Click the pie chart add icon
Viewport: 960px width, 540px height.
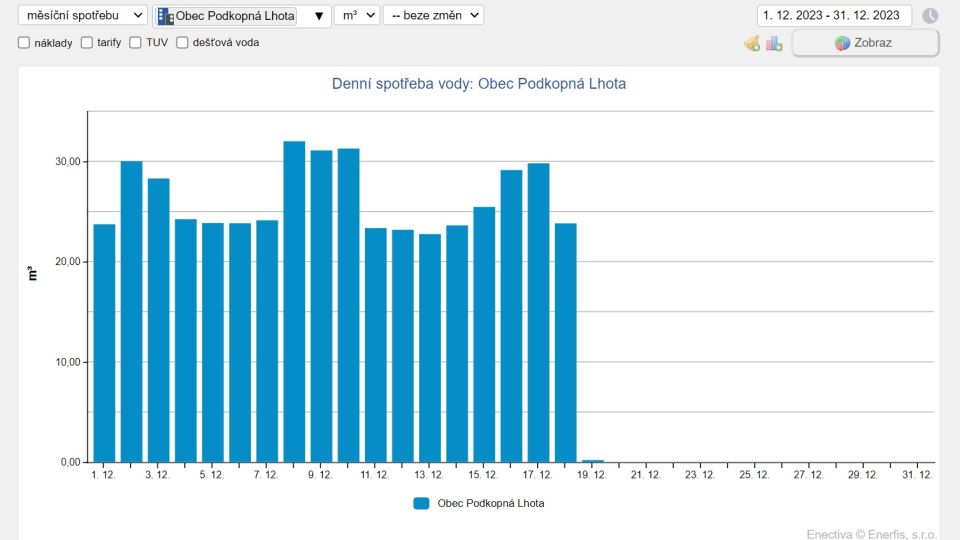752,43
